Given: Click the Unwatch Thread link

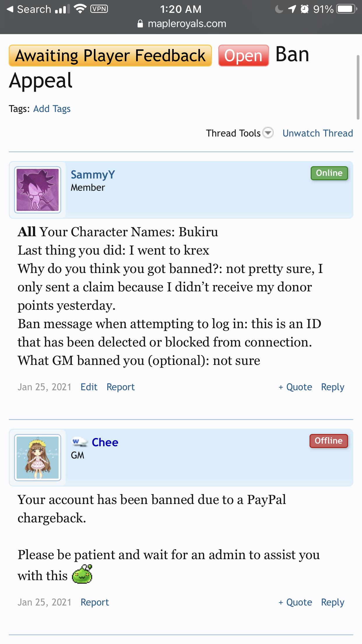Looking at the screenshot, I should 318,133.
